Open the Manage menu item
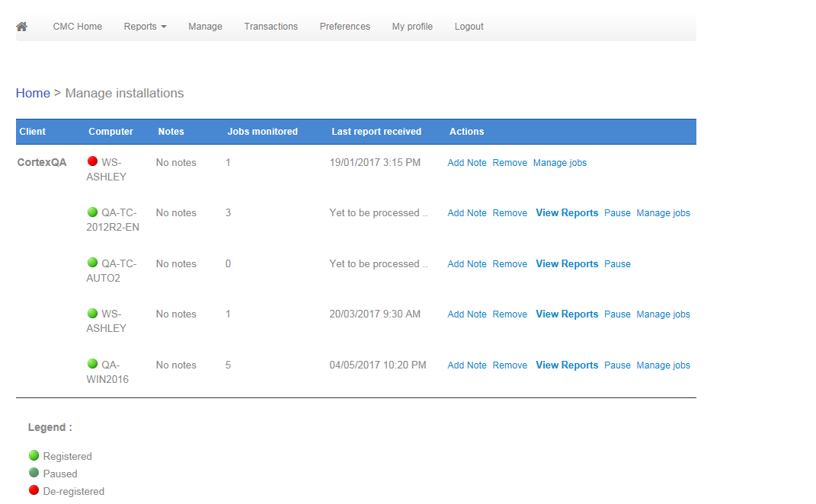The height and width of the screenshot is (504, 816). click(205, 27)
